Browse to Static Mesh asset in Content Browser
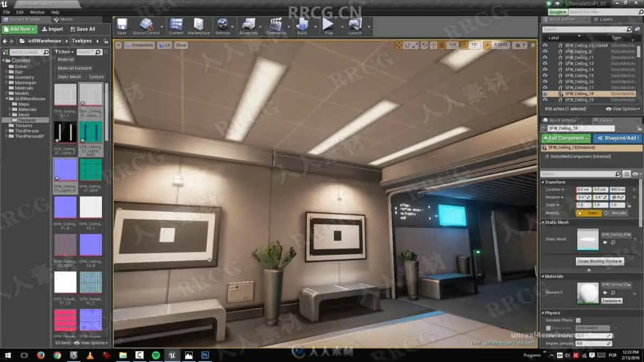 point(613,242)
